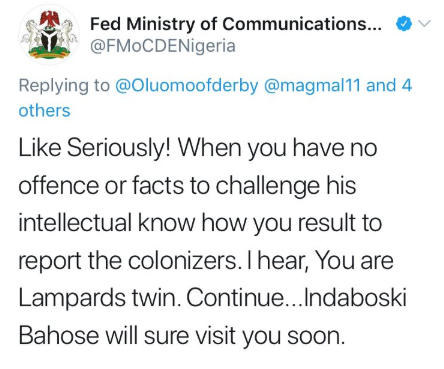Click the "others" link
Viewport: 444px width, 369px height.
point(44,111)
